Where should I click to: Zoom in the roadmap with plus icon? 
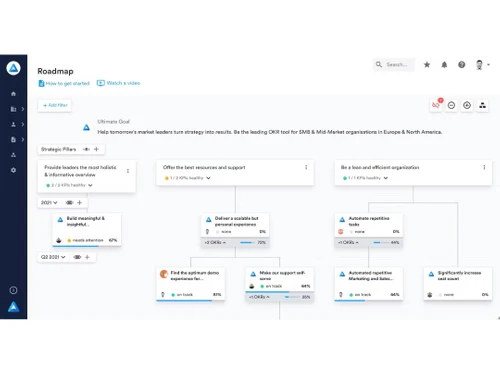[x=467, y=105]
